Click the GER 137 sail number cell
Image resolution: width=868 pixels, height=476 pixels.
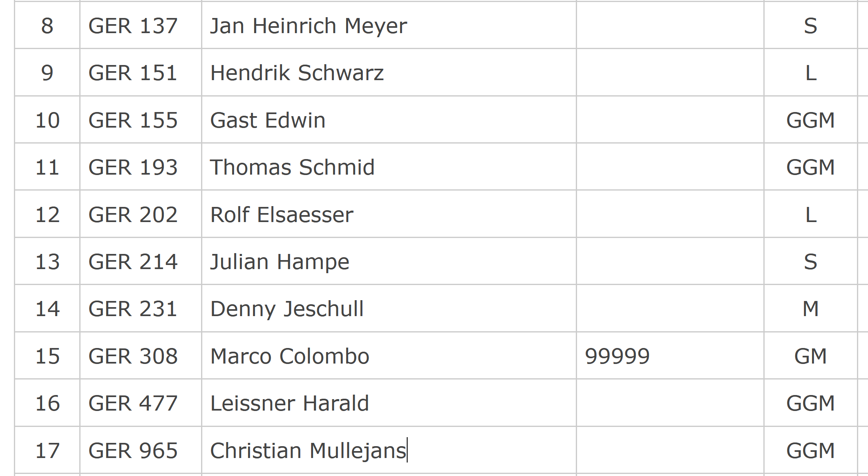[x=141, y=25]
